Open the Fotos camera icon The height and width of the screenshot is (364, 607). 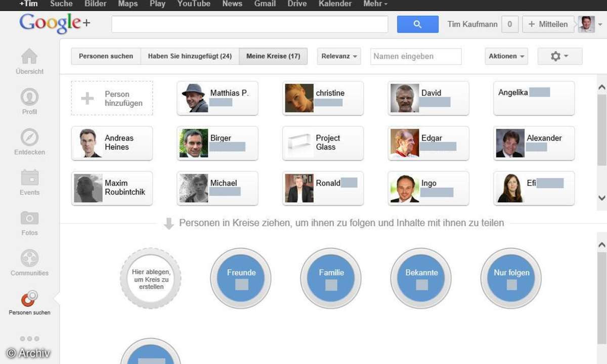[x=29, y=218]
